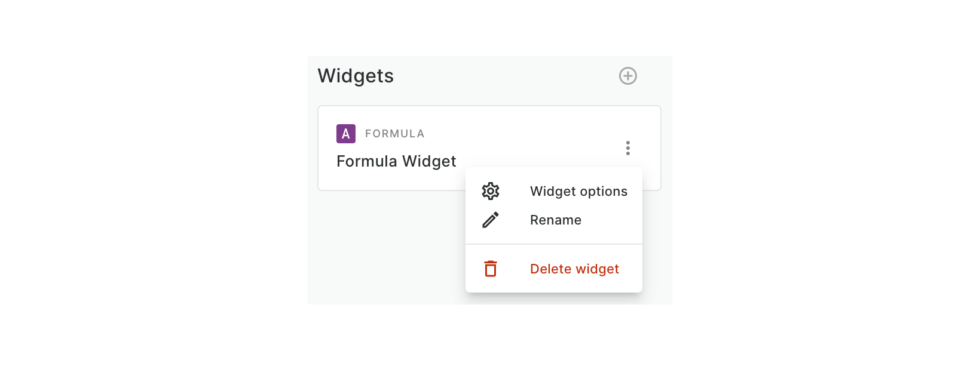Image resolution: width=980 pixels, height=366 pixels.
Task: Open the three-dot menu on Formula Widget
Action: click(627, 148)
